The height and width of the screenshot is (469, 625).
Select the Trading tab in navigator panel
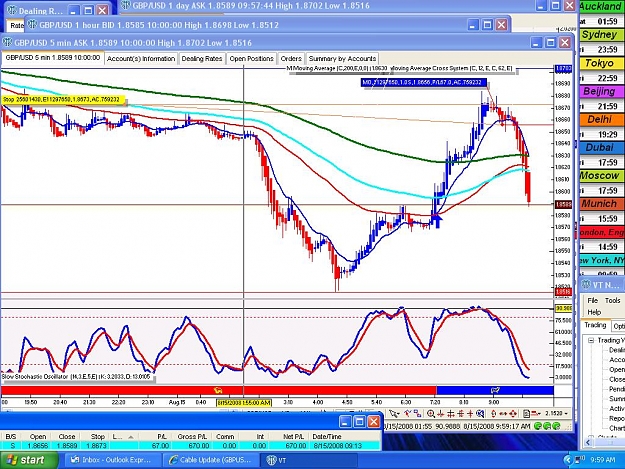[595, 325]
